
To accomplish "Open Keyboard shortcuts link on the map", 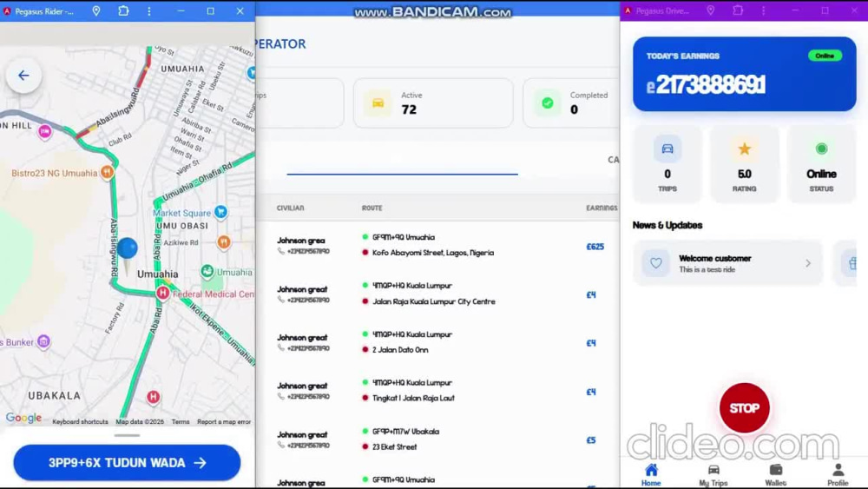I will coord(80,422).
